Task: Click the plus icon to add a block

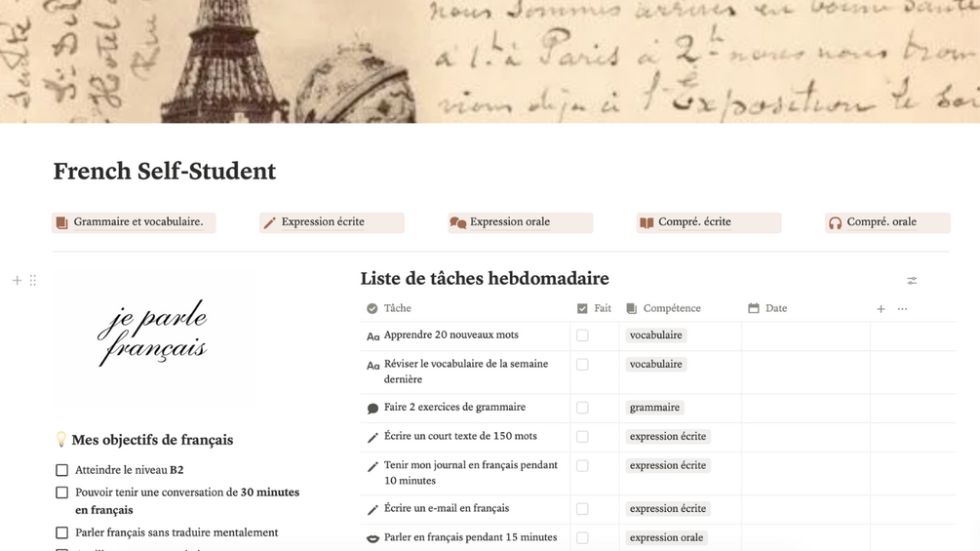Action: point(17,281)
